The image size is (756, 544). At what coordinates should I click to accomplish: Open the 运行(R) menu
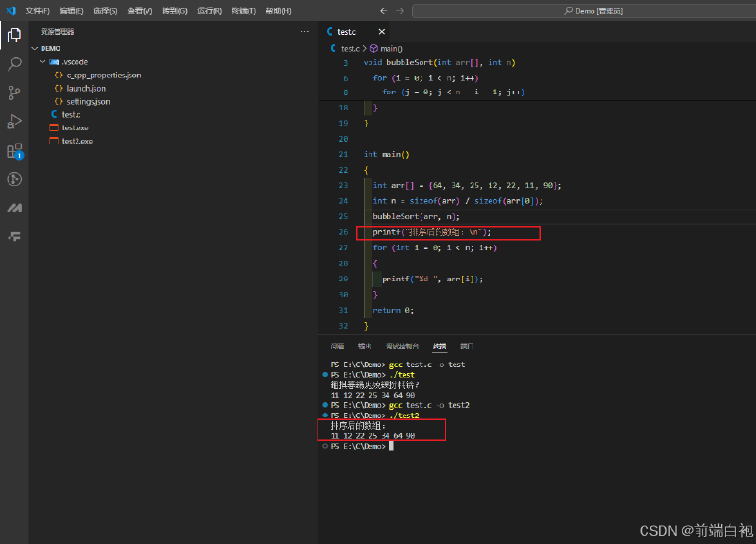(x=209, y=10)
